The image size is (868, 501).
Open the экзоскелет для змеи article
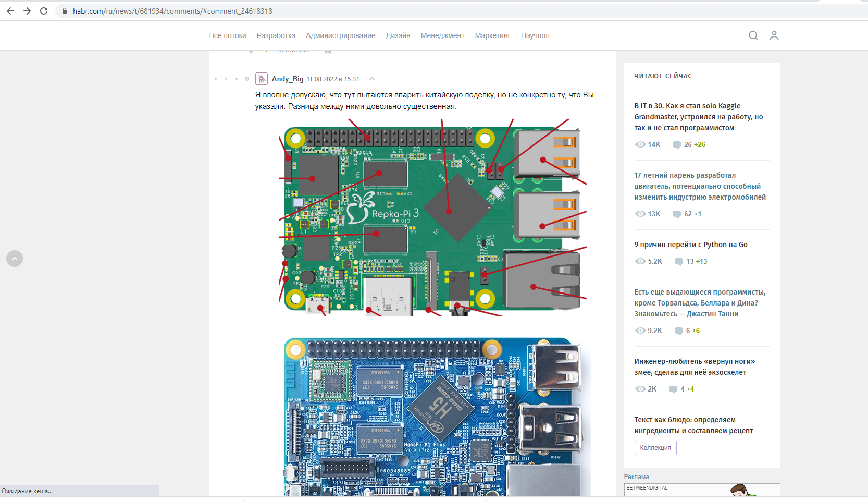coord(695,366)
